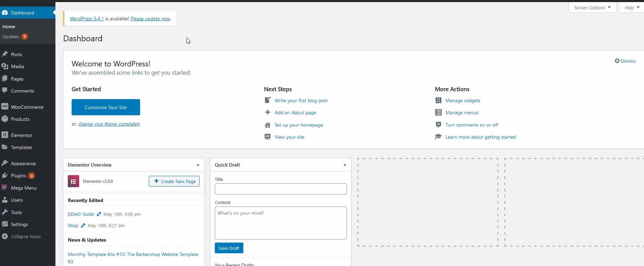Open the Help dropdown tab
This screenshot has width=644, height=266.
[x=632, y=8]
